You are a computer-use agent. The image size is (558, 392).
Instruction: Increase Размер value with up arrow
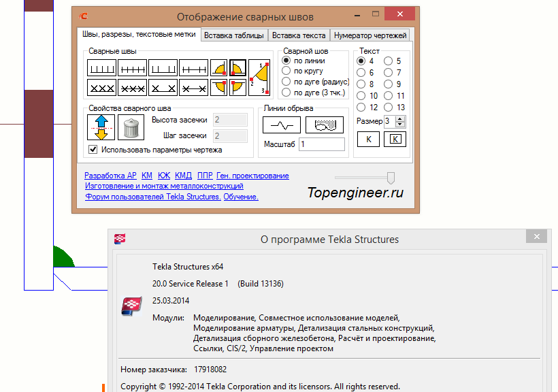tap(400, 118)
